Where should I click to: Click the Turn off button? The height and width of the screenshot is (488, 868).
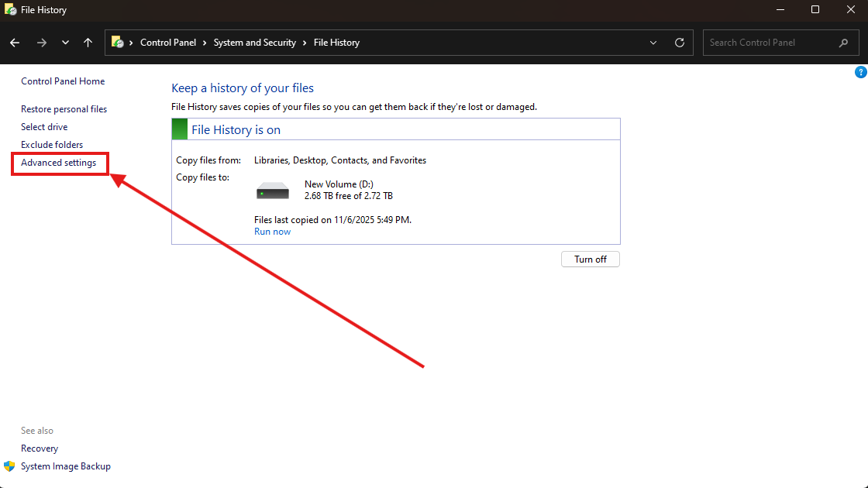point(590,259)
